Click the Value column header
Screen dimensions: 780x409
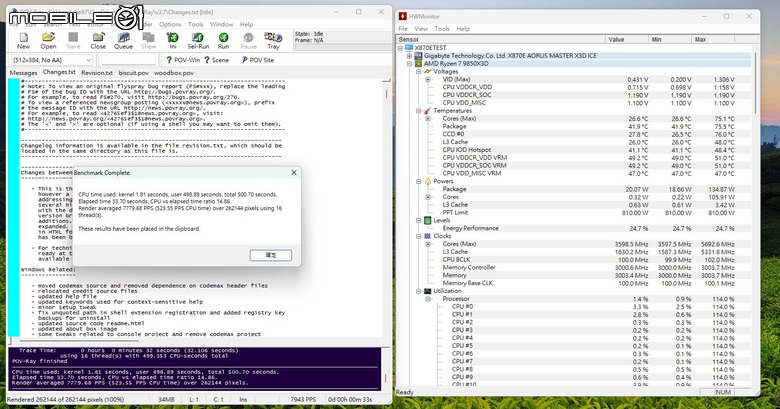[617, 39]
